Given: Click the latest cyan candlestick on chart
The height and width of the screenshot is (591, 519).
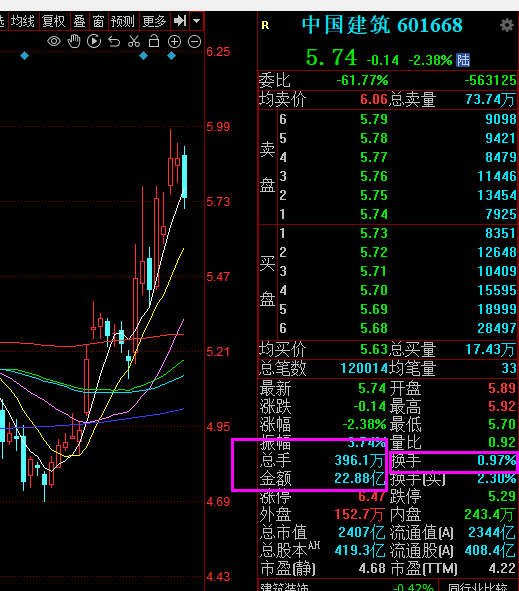Looking at the screenshot, I should pos(184,176).
